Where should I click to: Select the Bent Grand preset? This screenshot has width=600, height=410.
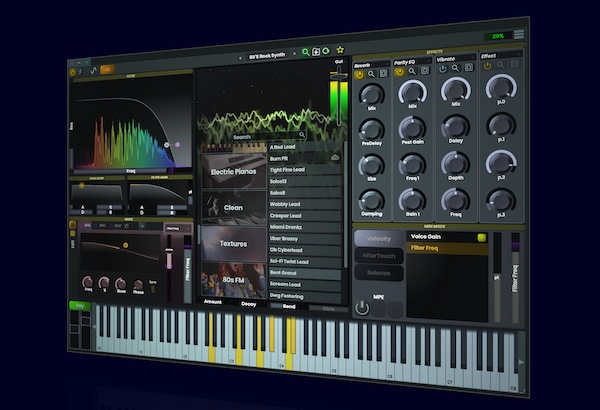[x=305, y=273]
